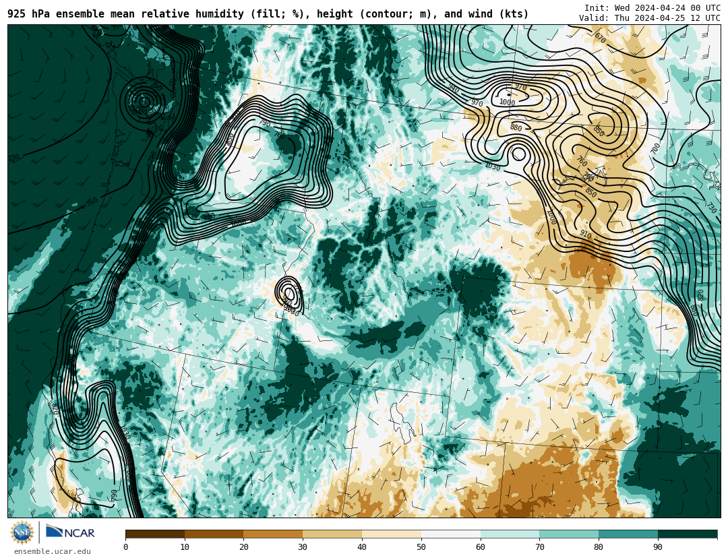Image resolution: width=728 pixels, height=560 pixels.
Task: Click the NSF logo
Action: (x=22, y=532)
